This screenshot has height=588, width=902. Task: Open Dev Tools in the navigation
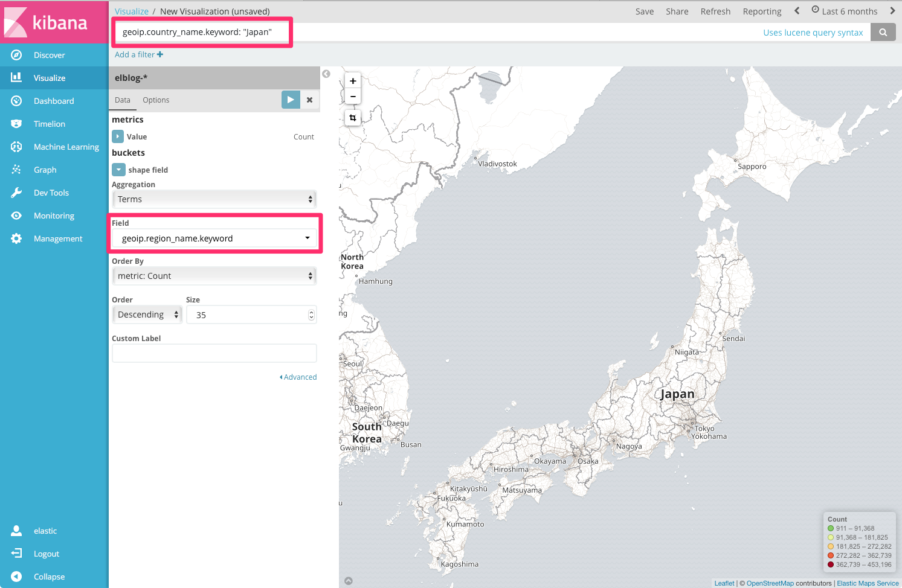(x=52, y=192)
